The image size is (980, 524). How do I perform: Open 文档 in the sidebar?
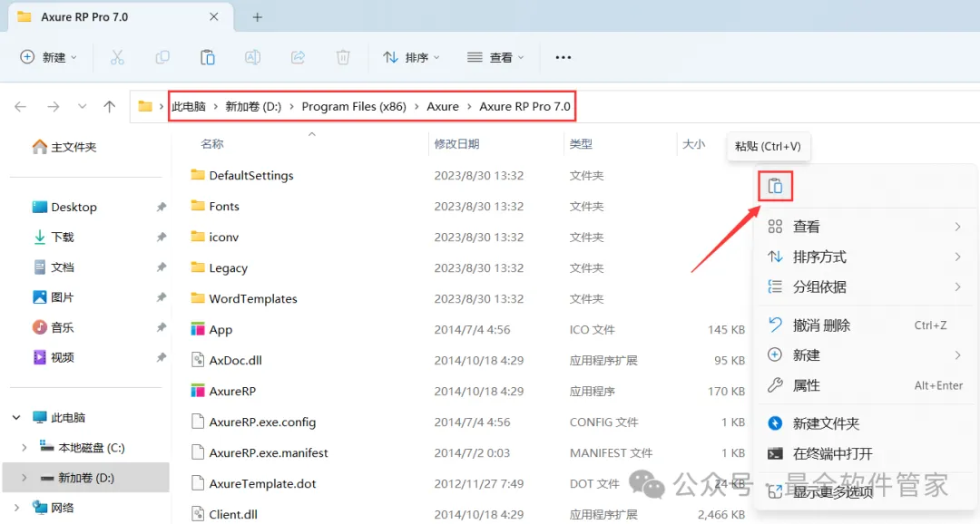click(54, 267)
